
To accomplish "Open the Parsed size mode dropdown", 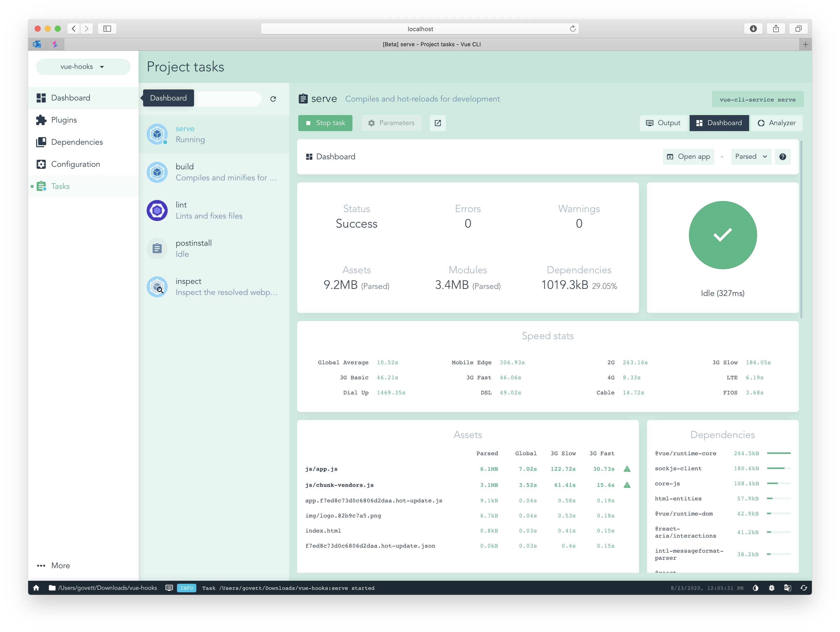I will (x=751, y=156).
